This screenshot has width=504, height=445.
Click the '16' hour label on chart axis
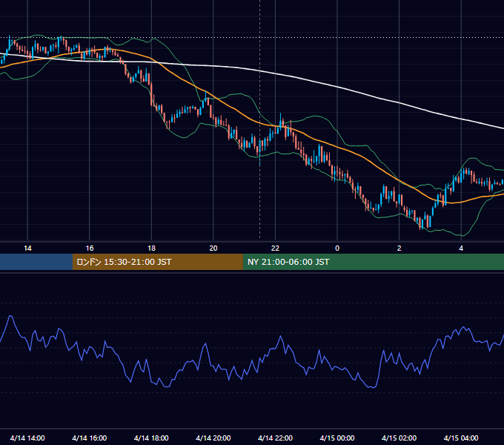point(90,248)
